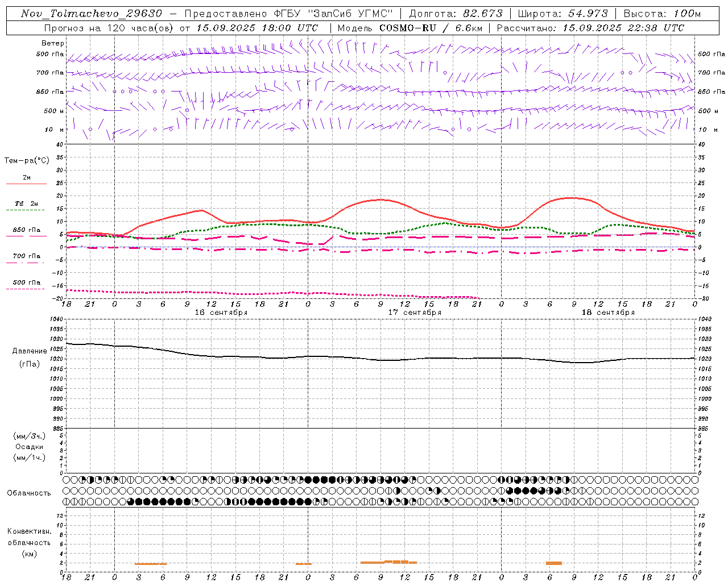Click the Ветер panel label

click(53, 43)
